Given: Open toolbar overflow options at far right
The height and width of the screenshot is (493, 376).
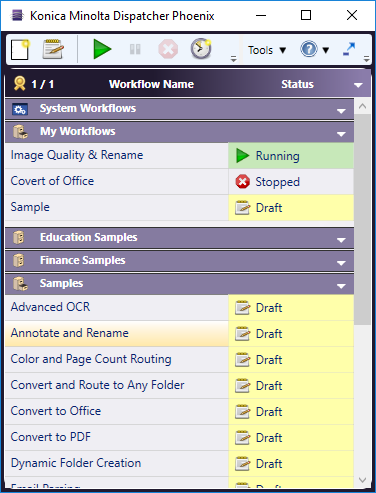Looking at the screenshot, I should click(367, 59).
